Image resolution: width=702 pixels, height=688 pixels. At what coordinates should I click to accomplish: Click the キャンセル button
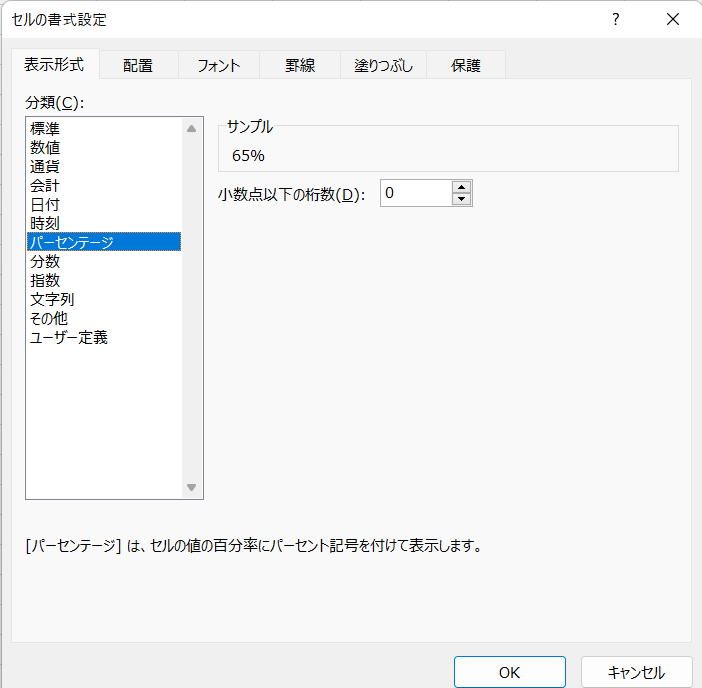point(636,672)
